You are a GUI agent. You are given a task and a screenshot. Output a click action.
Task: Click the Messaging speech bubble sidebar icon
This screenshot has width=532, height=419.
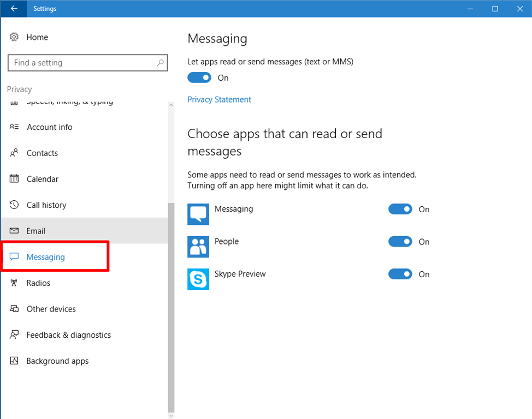pyautogui.click(x=14, y=256)
